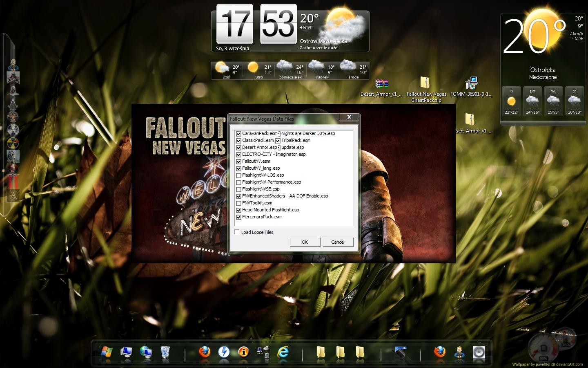Open the red roman numeral II game icon
The width and height of the screenshot is (588, 368).
[x=13, y=182]
